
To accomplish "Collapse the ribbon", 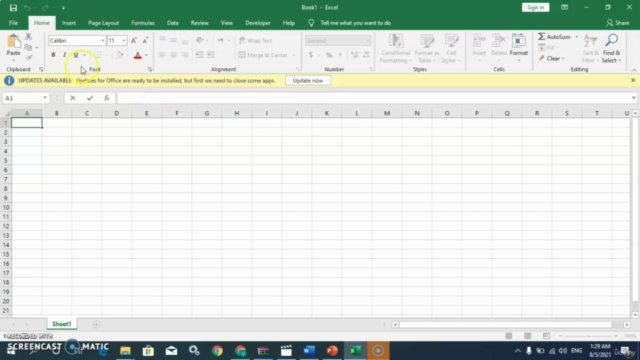I will pos(633,70).
